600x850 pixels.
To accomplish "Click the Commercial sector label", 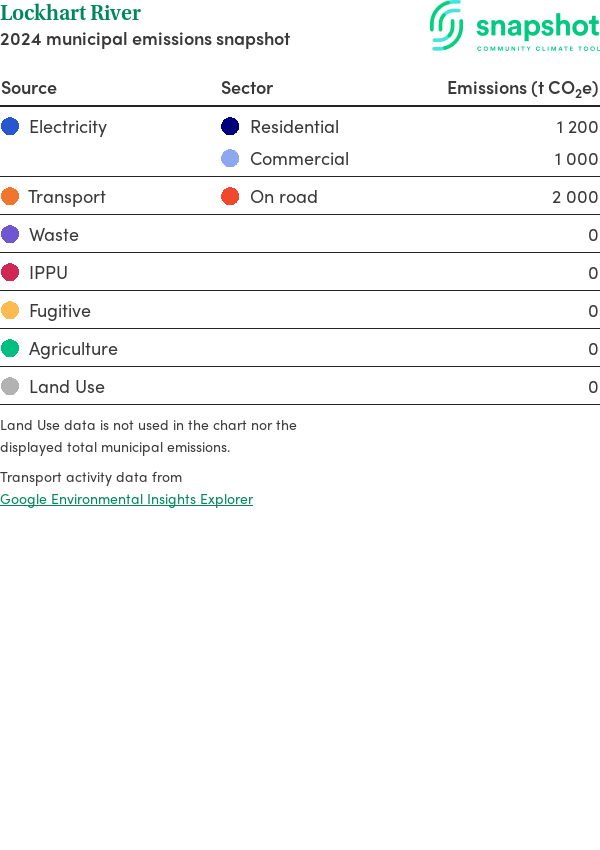I will pyautogui.click(x=299, y=159).
